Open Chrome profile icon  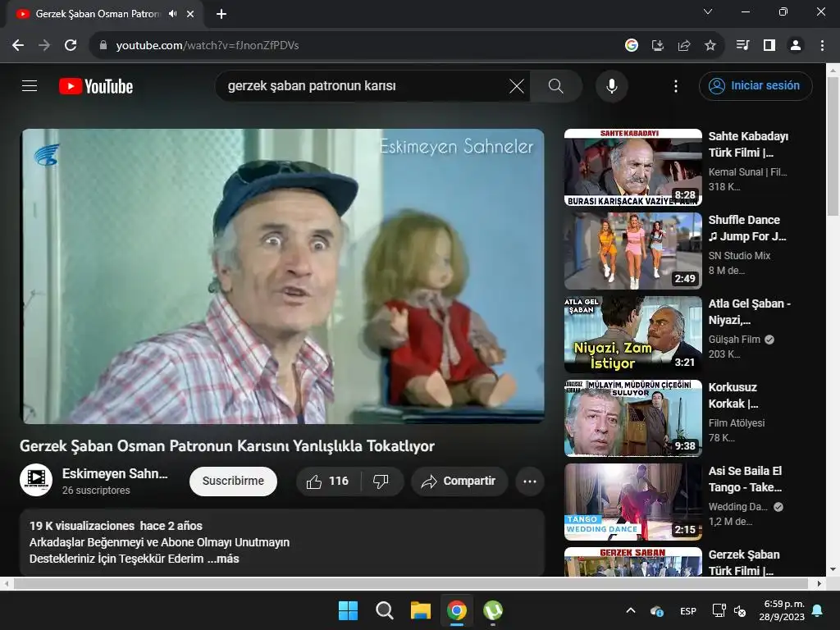tap(796, 46)
